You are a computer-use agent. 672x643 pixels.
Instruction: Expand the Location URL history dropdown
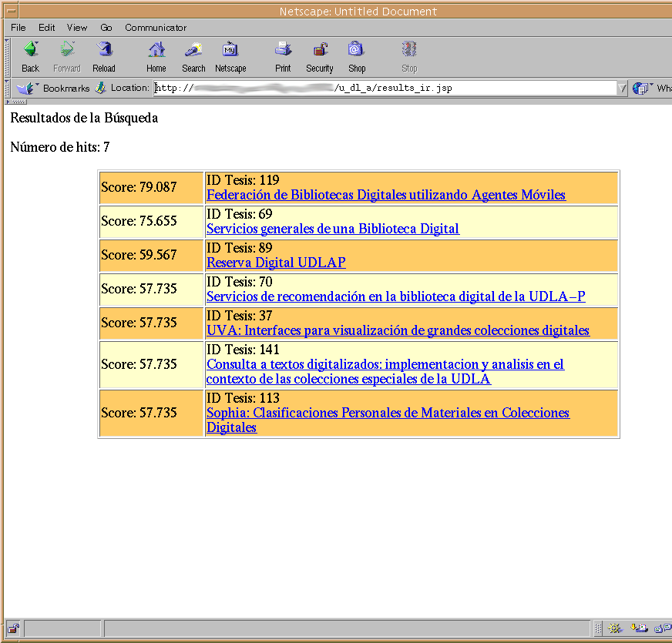pos(622,89)
